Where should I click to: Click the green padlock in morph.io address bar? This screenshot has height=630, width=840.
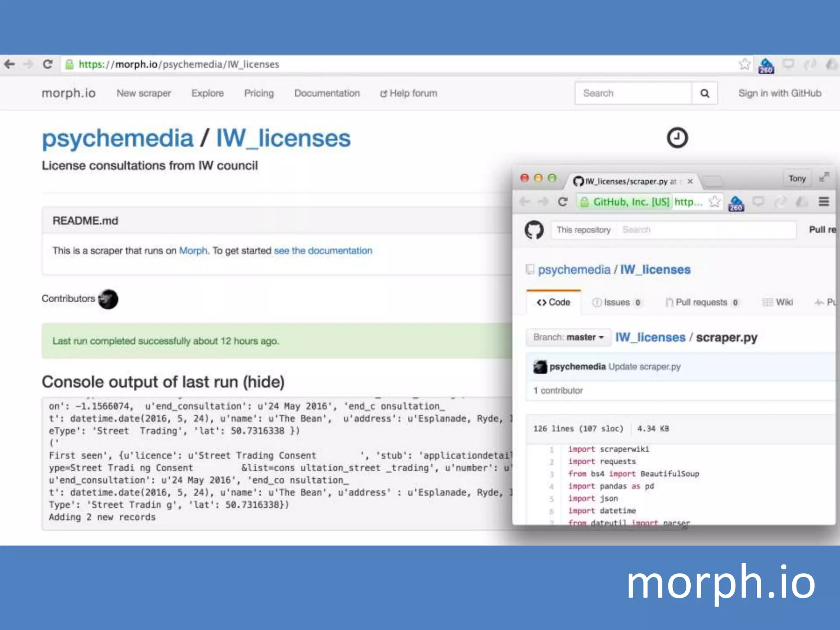coord(69,64)
